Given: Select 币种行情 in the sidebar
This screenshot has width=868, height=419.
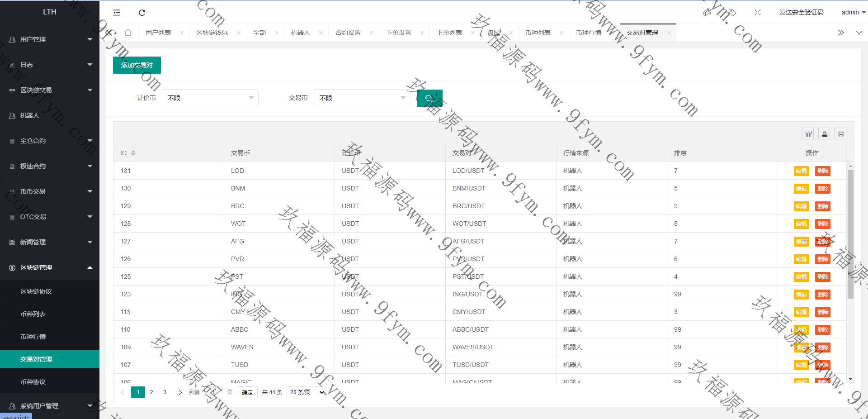Looking at the screenshot, I should click(33, 337).
